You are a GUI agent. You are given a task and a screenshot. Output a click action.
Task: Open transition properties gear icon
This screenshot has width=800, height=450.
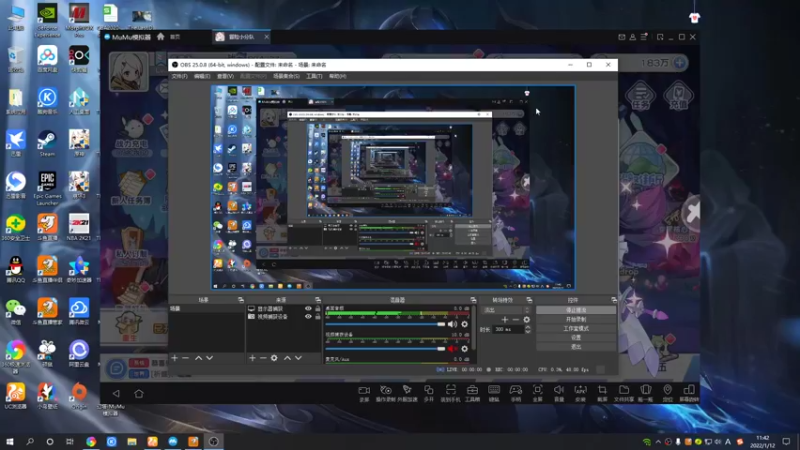coord(527,319)
